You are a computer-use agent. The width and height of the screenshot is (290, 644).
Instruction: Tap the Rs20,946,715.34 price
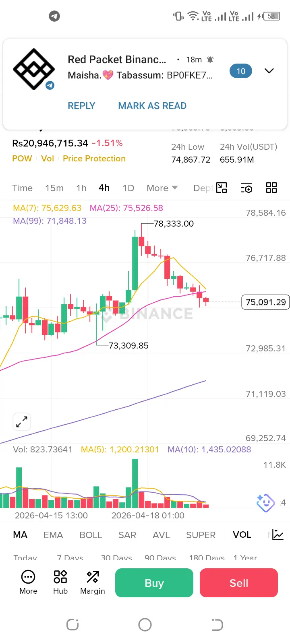(50, 143)
